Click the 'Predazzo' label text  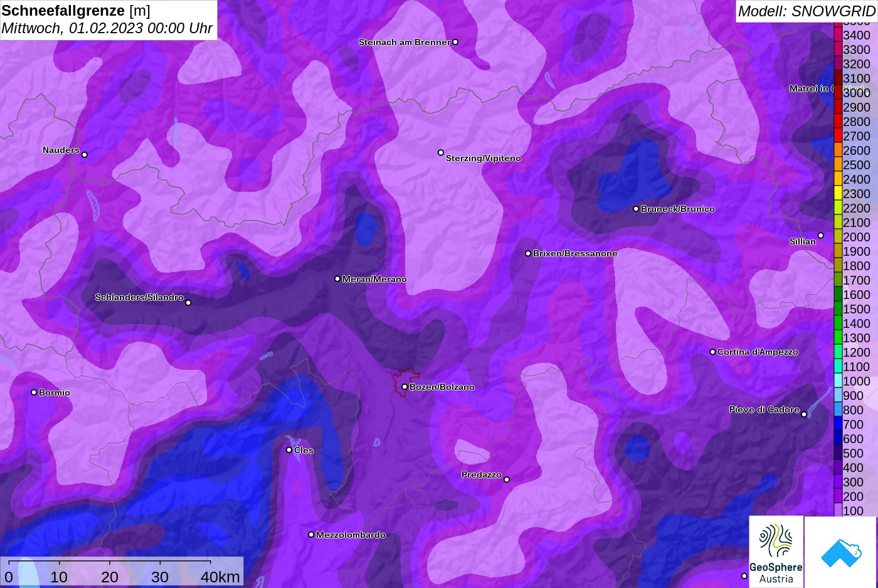coord(482,475)
